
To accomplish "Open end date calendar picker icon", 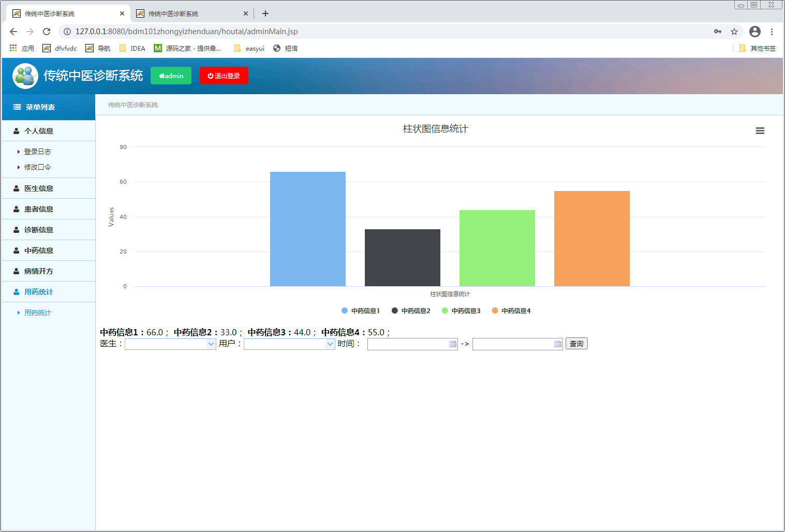I will coord(558,344).
